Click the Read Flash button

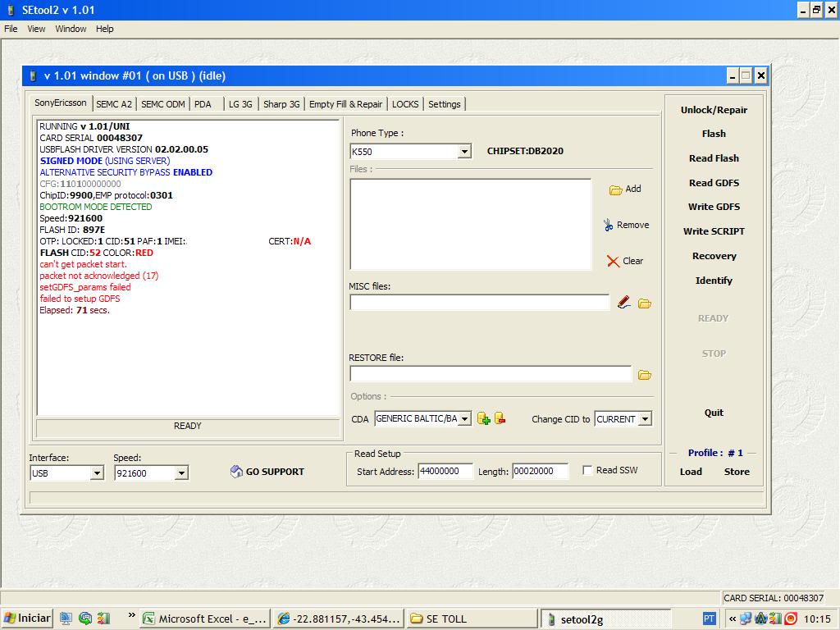(714, 158)
